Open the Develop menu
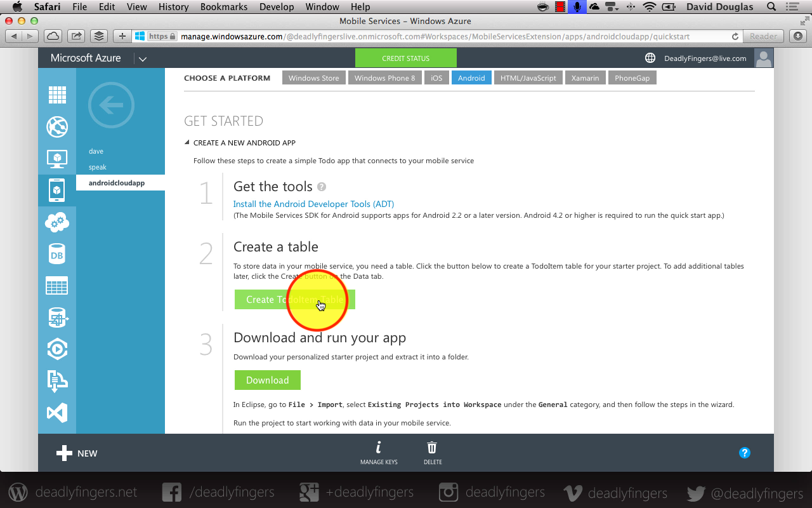 coord(277,7)
